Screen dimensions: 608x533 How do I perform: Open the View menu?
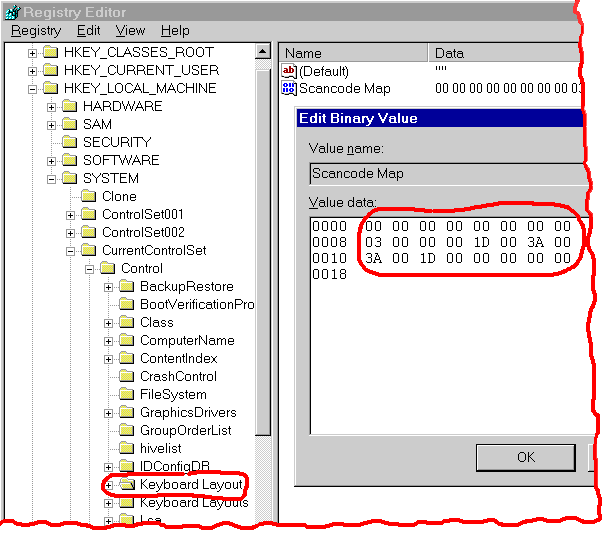(x=130, y=31)
